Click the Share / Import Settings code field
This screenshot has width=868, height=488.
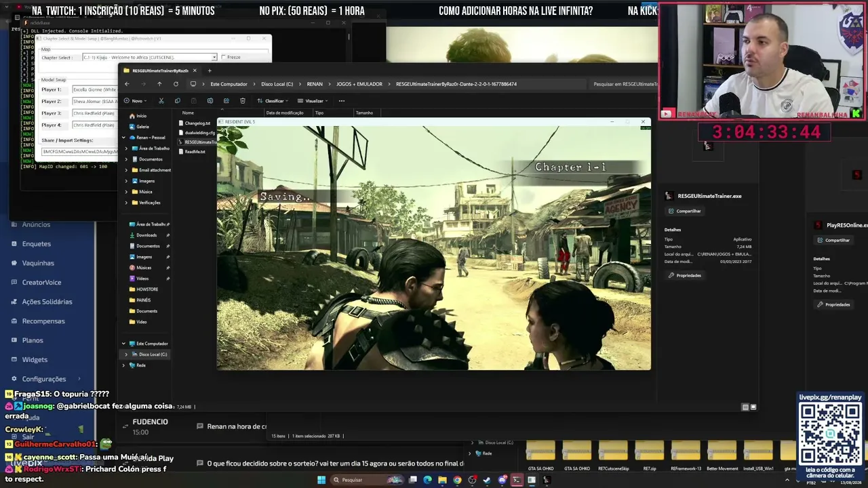coord(79,152)
